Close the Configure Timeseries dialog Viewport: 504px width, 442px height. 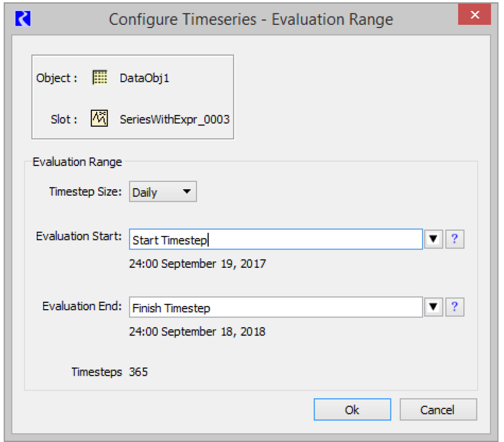(475, 16)
